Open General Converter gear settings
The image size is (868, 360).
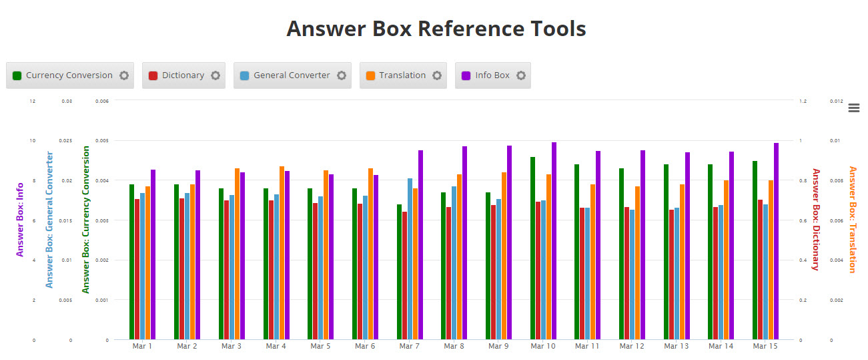(x=342, y=75)
